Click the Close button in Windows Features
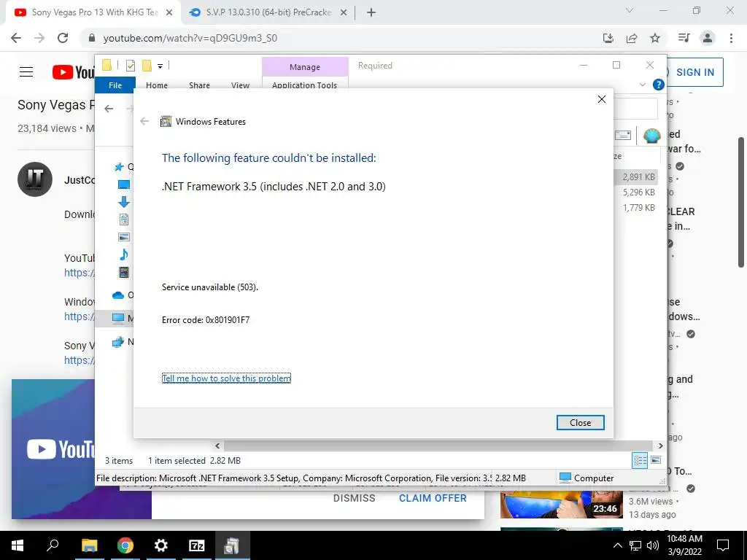747x560 pixels. point(580,422)
